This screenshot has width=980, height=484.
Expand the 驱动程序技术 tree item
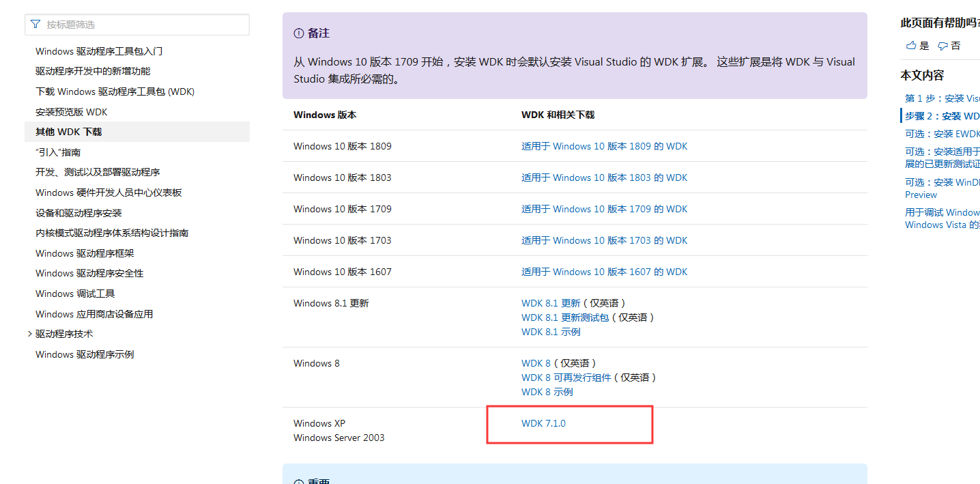29,334
